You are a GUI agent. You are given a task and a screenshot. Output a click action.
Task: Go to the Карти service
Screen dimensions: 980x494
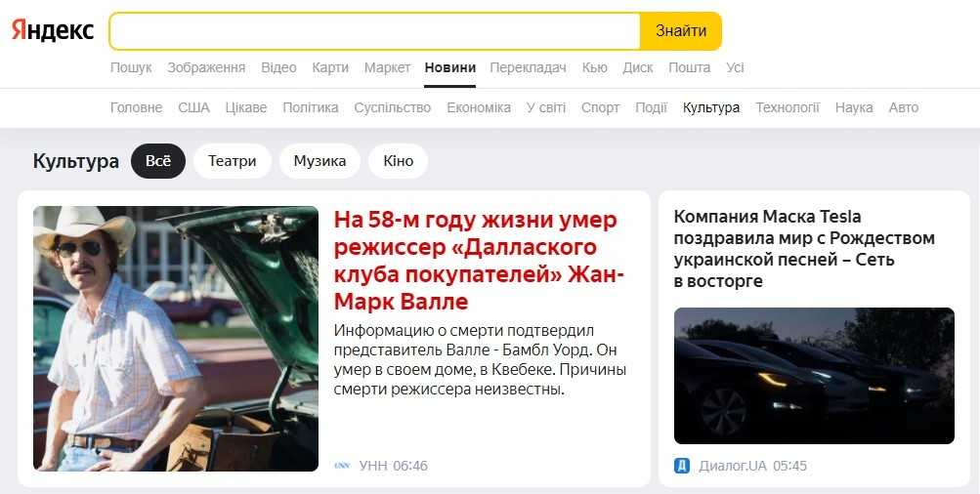pos(330,67)
